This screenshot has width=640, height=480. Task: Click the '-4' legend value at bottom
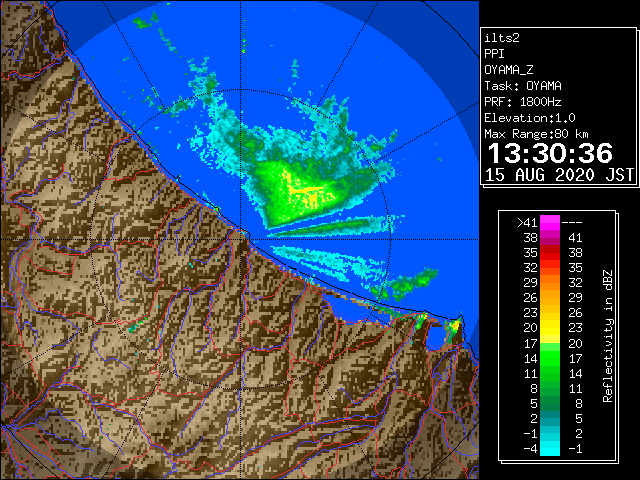(530, 449)
